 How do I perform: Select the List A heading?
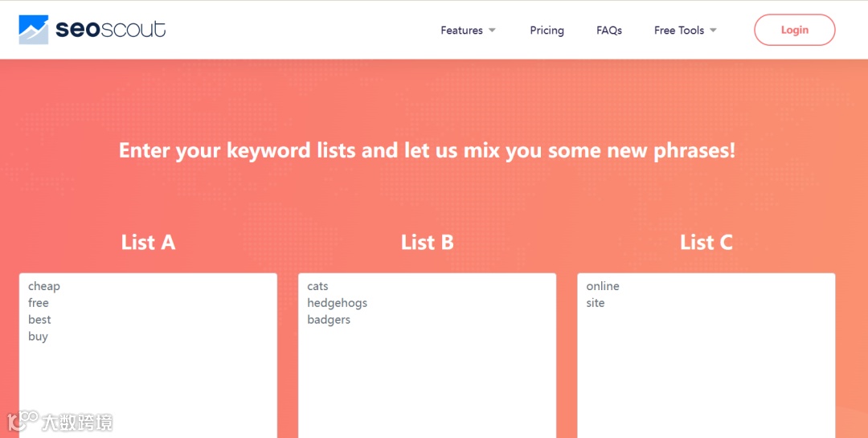tap(148, 242)
